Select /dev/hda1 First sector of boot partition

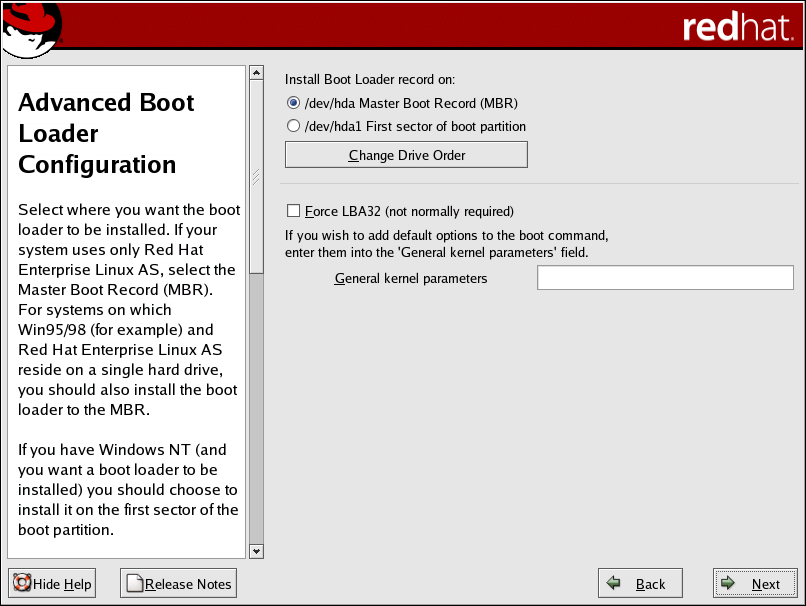293,127
